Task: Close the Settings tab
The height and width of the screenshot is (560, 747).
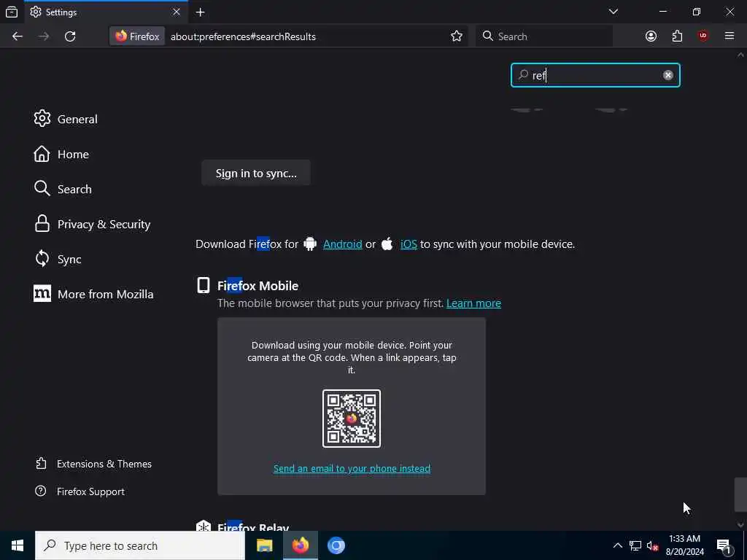Action: (177, 12)
